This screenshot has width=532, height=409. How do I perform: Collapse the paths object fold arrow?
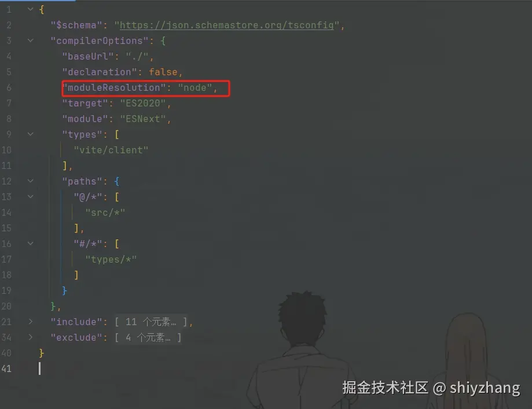[31, 181]
